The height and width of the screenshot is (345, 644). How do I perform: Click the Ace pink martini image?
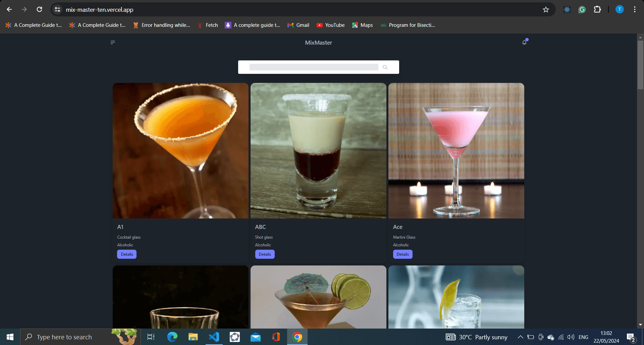click(456, 151)
